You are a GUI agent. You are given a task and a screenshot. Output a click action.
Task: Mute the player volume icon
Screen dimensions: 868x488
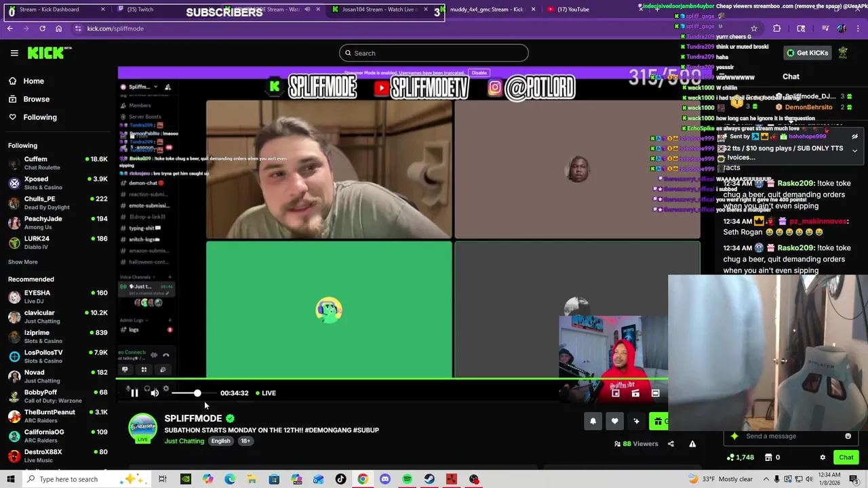click(155, 393)
